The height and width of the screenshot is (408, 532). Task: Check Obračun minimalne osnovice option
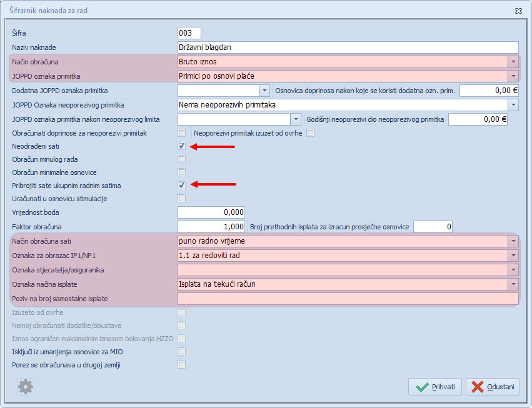tap(182, 172)
